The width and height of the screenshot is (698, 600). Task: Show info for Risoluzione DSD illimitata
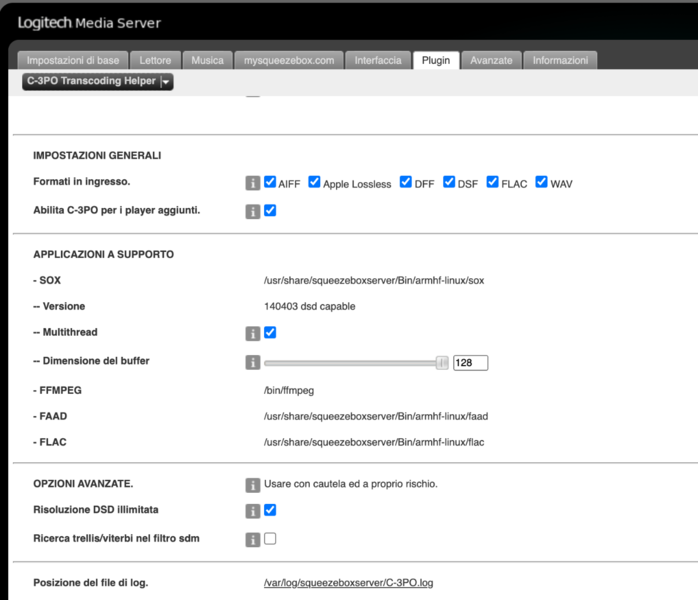(x=253, y=511)
